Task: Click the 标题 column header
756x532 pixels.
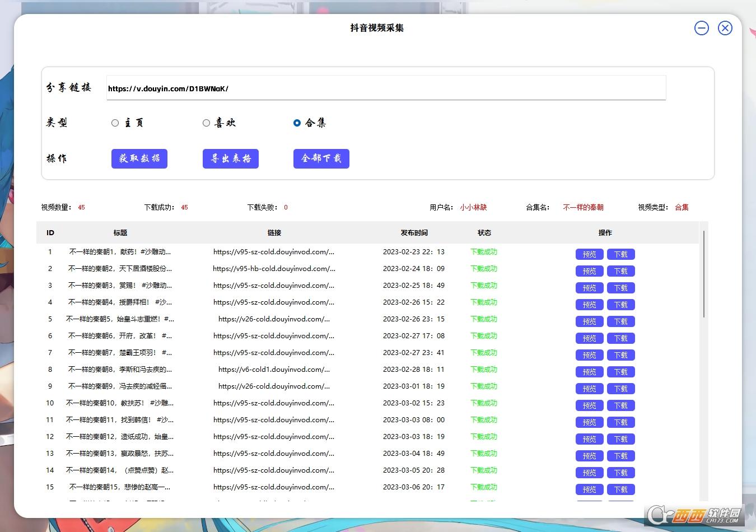Action: tap(120, 233)
